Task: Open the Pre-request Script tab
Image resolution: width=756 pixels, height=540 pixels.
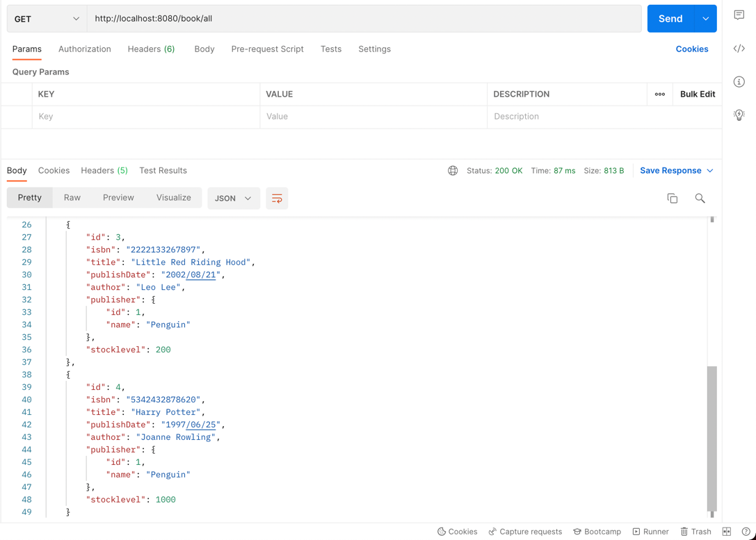Action: click(x=267, y=49)
